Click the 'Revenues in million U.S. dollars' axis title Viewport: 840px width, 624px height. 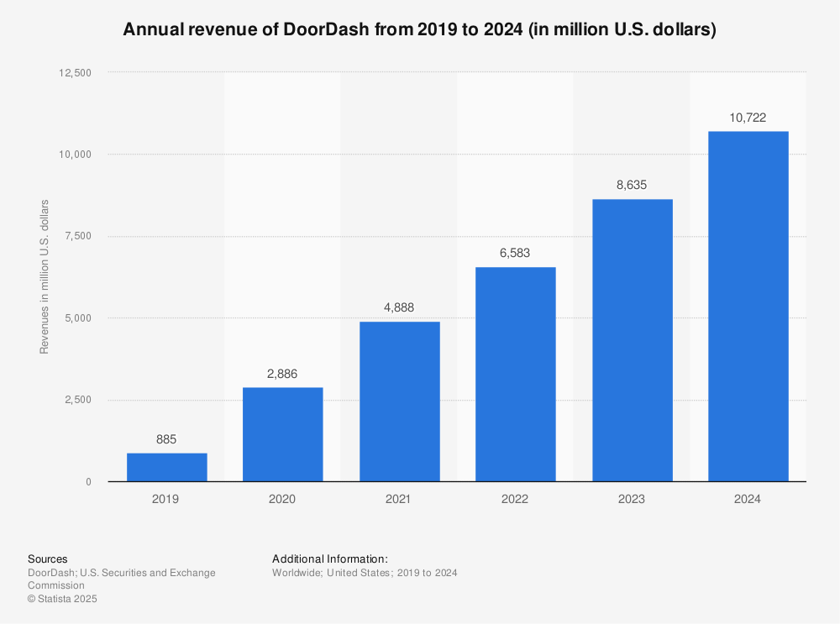click(44, 277)
